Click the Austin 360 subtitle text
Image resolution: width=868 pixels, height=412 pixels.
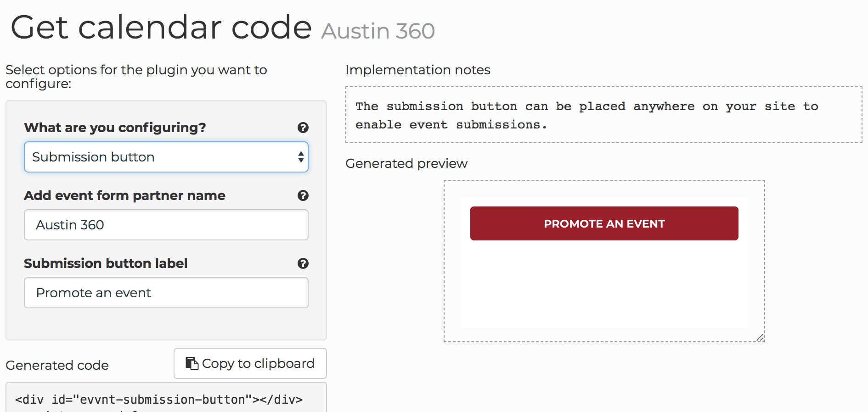point(378,31)
